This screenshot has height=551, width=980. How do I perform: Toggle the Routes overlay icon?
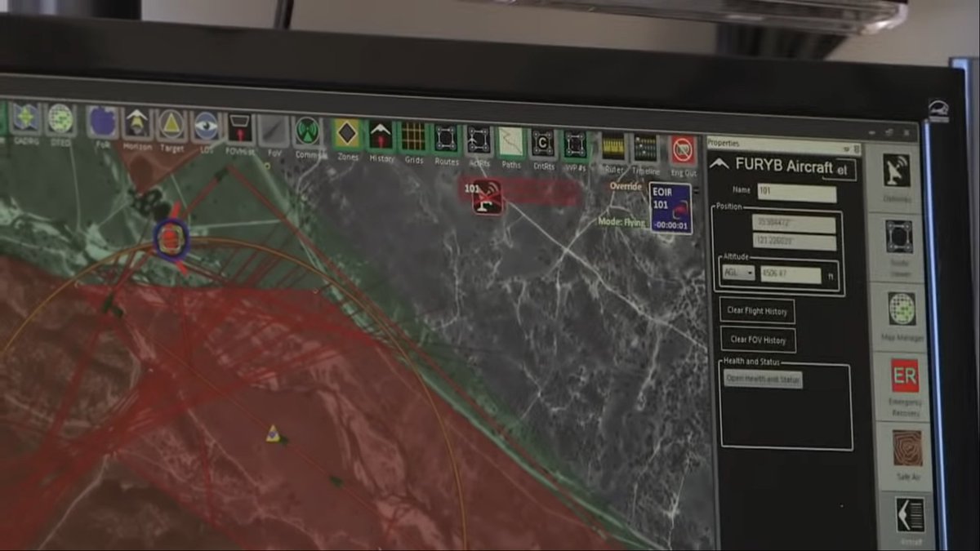tap(446, 138)
